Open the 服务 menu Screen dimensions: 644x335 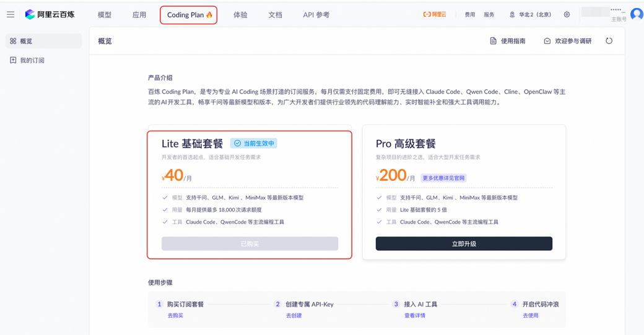click(x=489, y=14)
